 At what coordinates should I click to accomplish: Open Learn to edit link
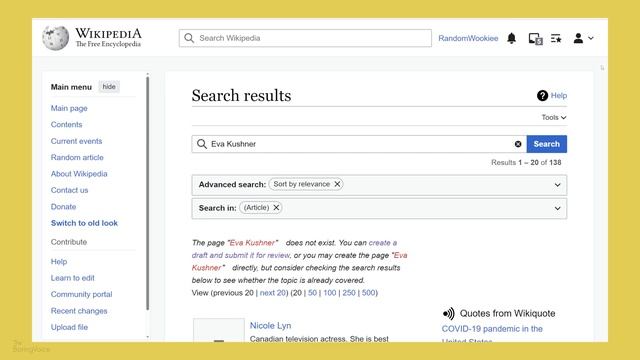point(73,278)
